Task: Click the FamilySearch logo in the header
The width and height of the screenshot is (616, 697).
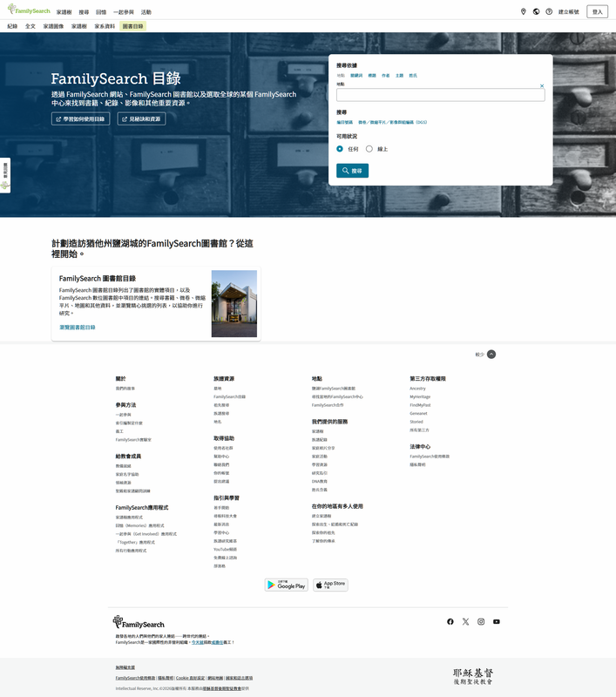Action: pos(29,10)
